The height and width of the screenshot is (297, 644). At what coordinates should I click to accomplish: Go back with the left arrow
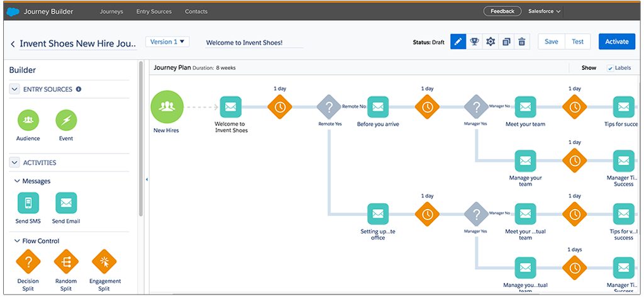point(13,44)
